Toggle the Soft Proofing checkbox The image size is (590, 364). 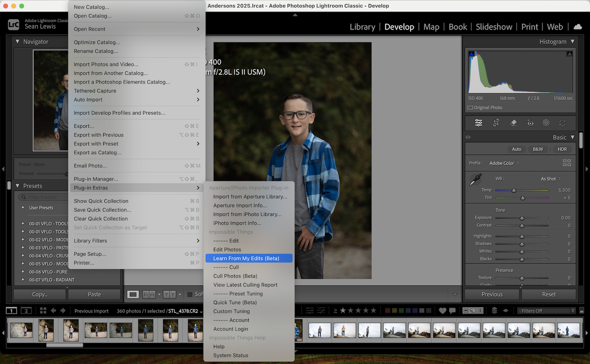click(190, 294)
